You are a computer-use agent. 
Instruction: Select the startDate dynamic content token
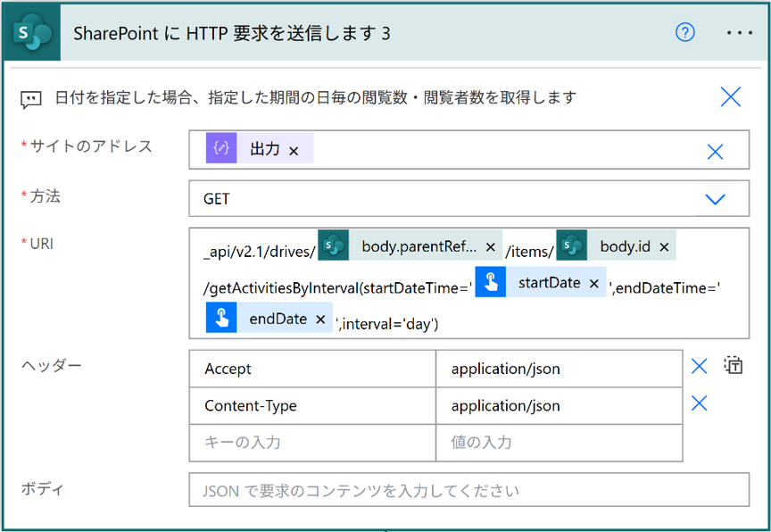548,283
